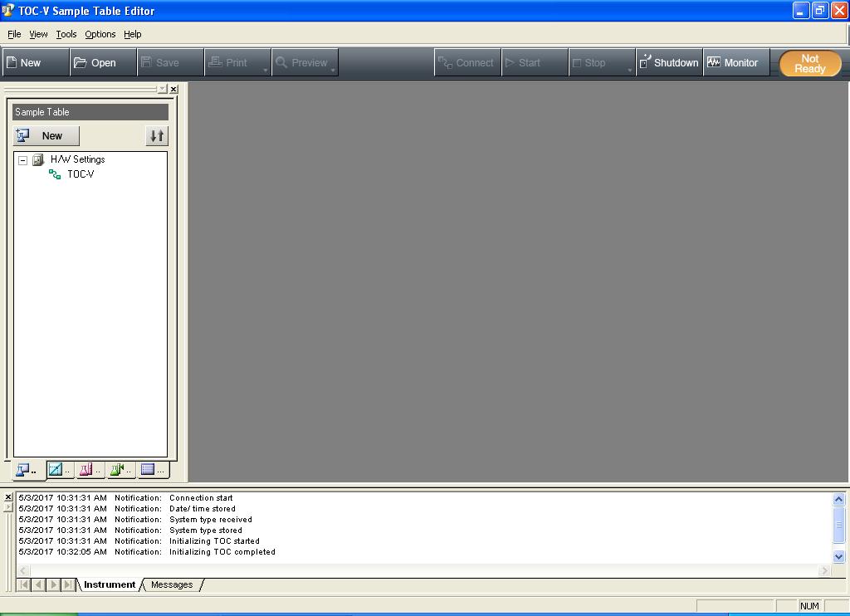Click the next-tab navigation arrow
The width and height of the screenshot is (850, 616).
[53, 584]
